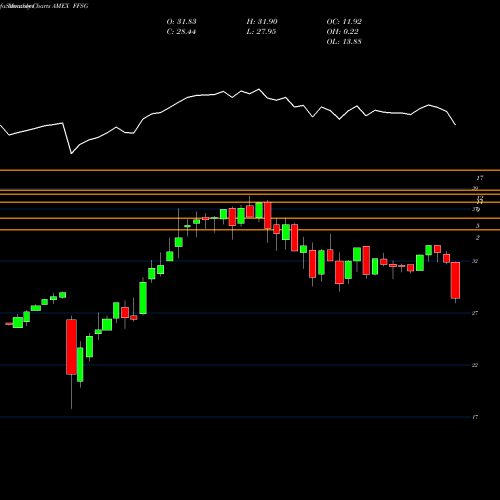Image resolution: width=500 pixels, height=500 pixels.
Task: Click the axis label "2" below the orange lines
Action: coord(478,238)
